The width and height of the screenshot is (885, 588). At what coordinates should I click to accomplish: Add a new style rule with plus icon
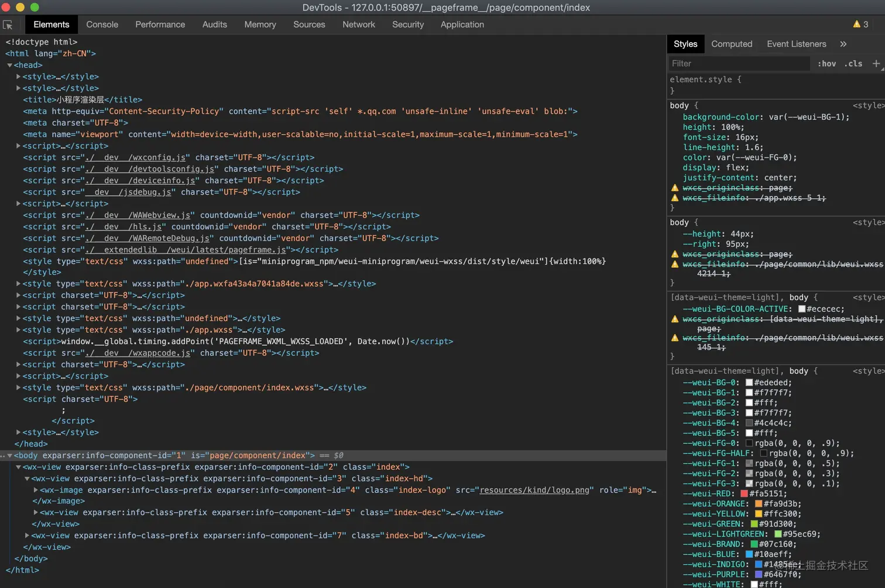pyautogui.click(x=876, y=63)
